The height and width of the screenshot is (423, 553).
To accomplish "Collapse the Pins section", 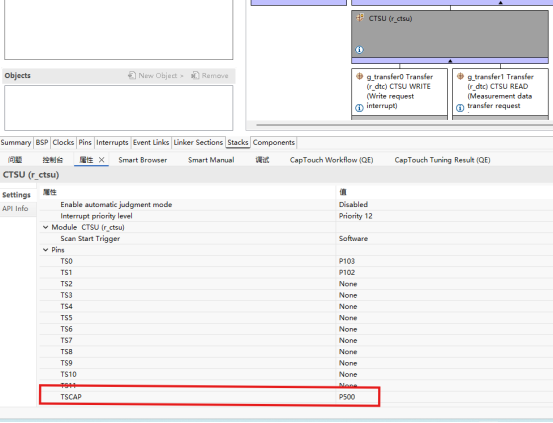I will (45, 250).
